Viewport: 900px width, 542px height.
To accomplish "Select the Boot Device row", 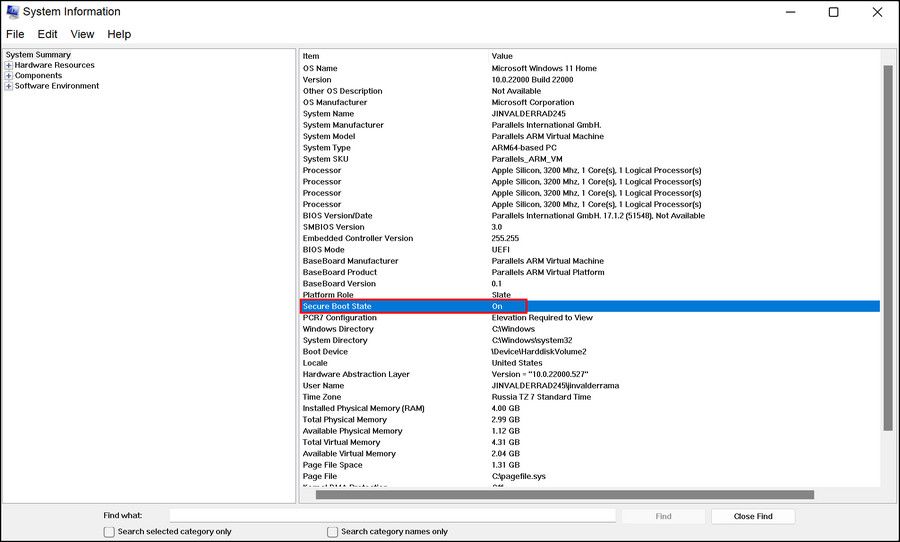I will [590, 351].
